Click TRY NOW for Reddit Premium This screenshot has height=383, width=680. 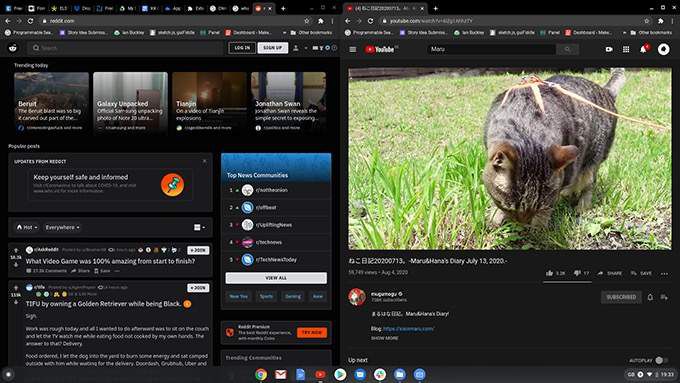pos(311,332)
